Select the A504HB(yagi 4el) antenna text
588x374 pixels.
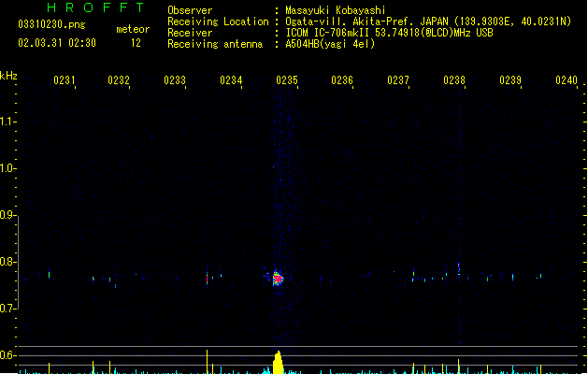point(330,44)
